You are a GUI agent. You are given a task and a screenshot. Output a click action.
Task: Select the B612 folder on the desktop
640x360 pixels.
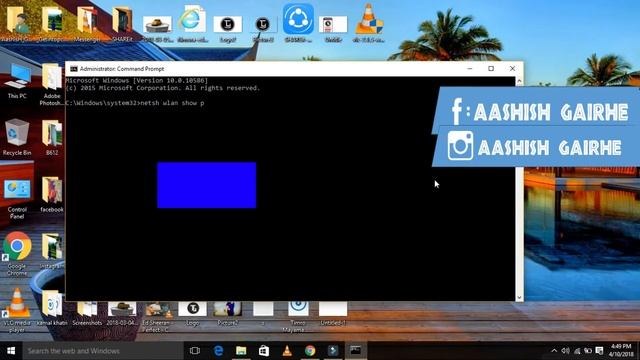[52, 137]
